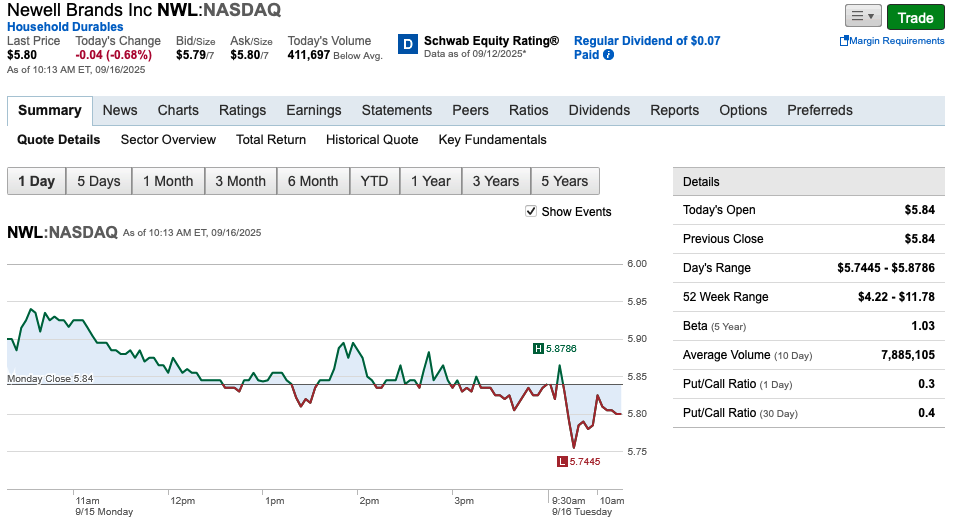The height and width of the screenshot is (520, 954).
Task: Click Today's Volume 411,697 value
Action: click(x=308, y=55)
